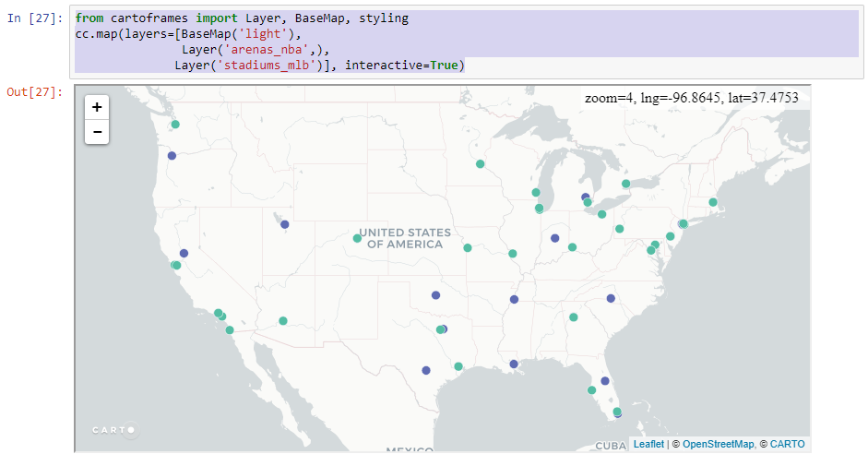Select green point near Houston
The image size is (868, 466).
[x=458, y=366]
